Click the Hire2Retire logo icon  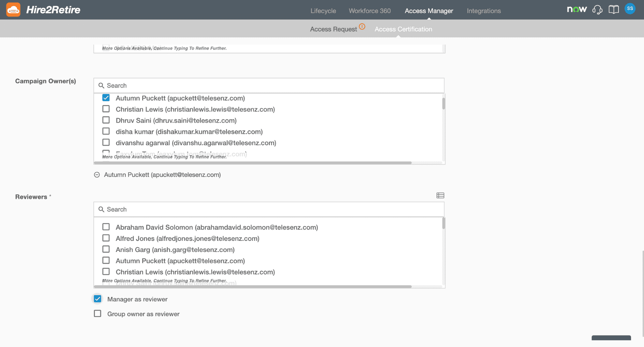coord(13,10)
